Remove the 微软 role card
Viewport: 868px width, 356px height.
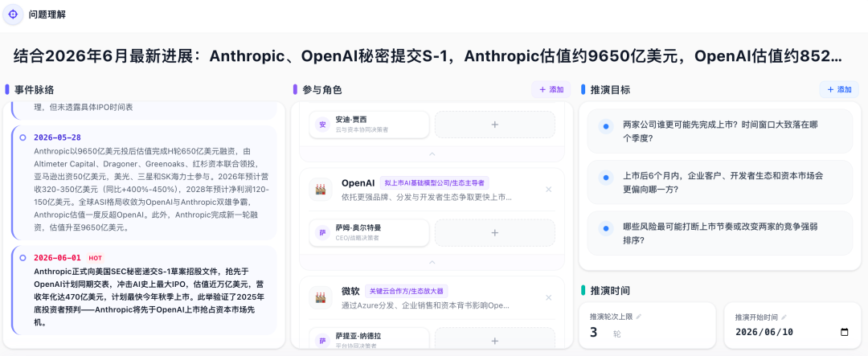coord(549,298)
